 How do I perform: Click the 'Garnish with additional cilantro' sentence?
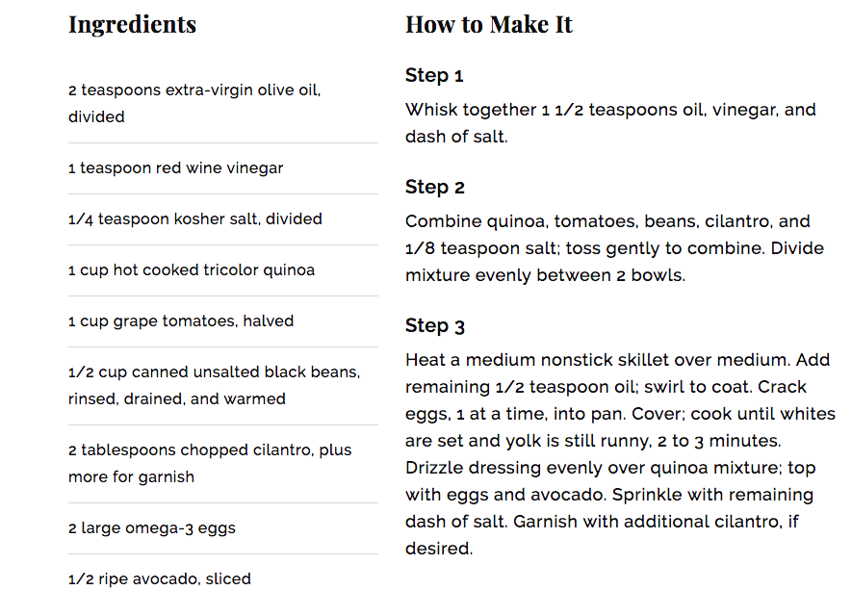(x=602, y=535)
